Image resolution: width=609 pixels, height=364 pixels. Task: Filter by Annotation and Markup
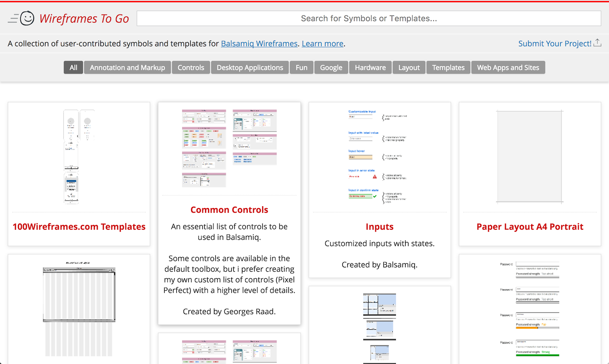(x=127, y=68)
